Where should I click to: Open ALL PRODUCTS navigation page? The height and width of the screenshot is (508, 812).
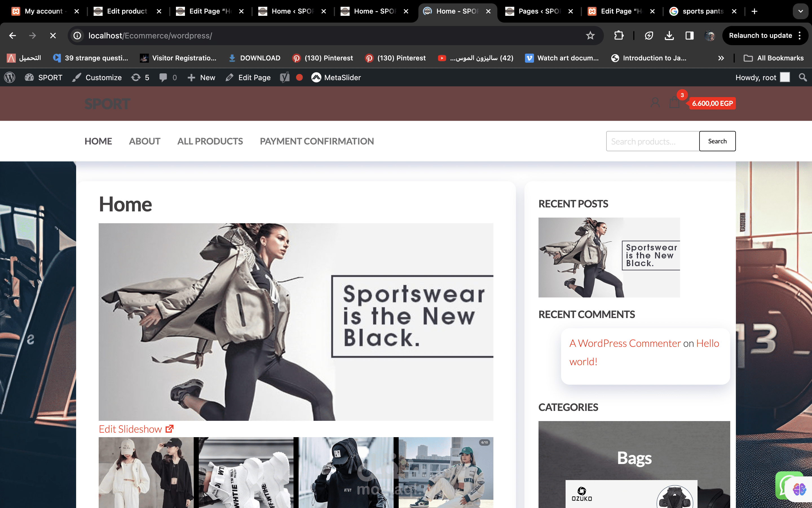click(210, 141)
